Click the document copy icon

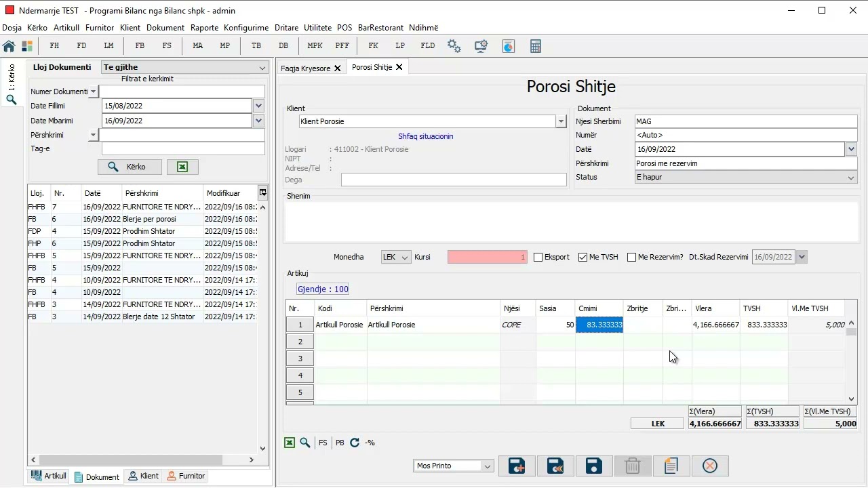coord(671,466)
